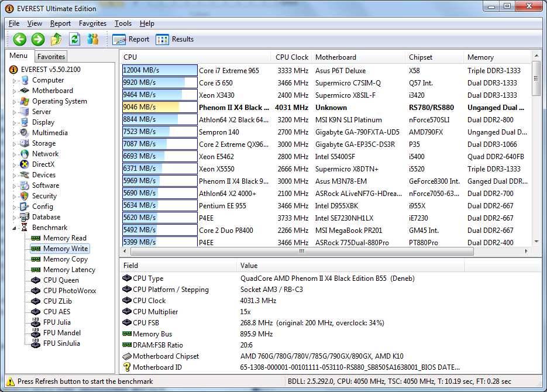Switch to the Favorites tab
Image resolution: width=547 pixels, height=392 pixels.
[51, 57]
